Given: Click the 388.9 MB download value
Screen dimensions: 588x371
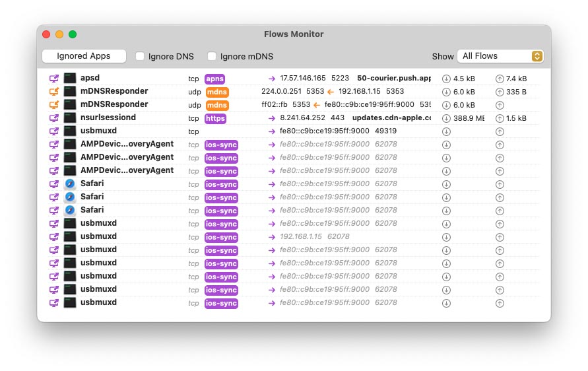Looking at the screenshot, I should (x=469, y=119).
